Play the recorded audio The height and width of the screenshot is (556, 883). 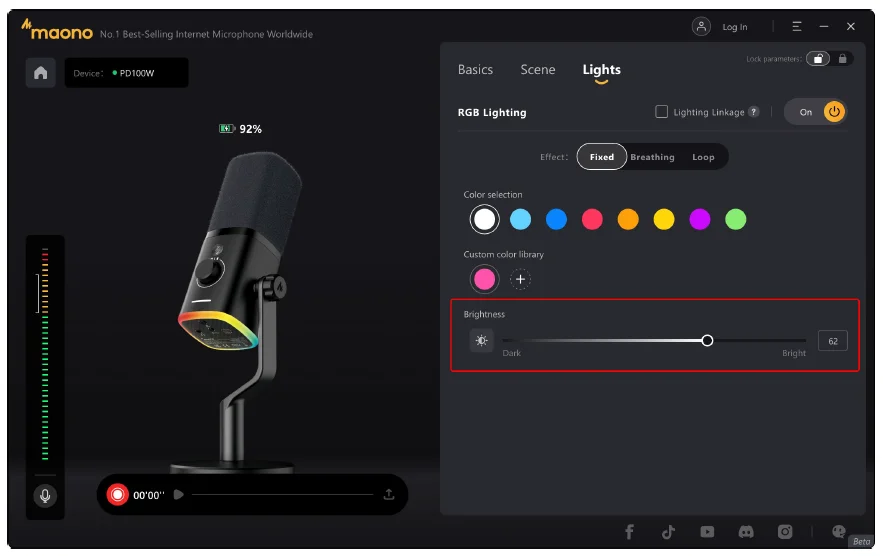tap(179, 495)
